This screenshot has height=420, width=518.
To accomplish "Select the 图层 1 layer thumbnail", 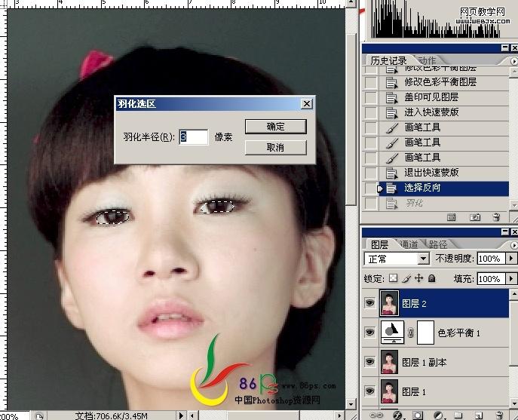I will [390, 391].
